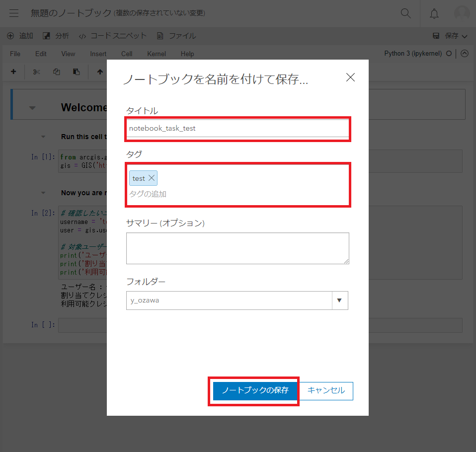Open the Cell menu
The image size is (476, 452).
click(127, 54)
